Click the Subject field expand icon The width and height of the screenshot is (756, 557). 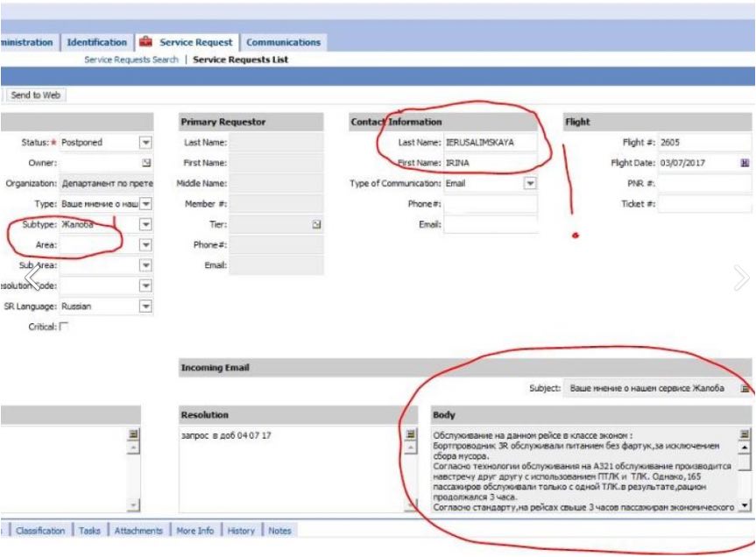(x=745, y=388)
